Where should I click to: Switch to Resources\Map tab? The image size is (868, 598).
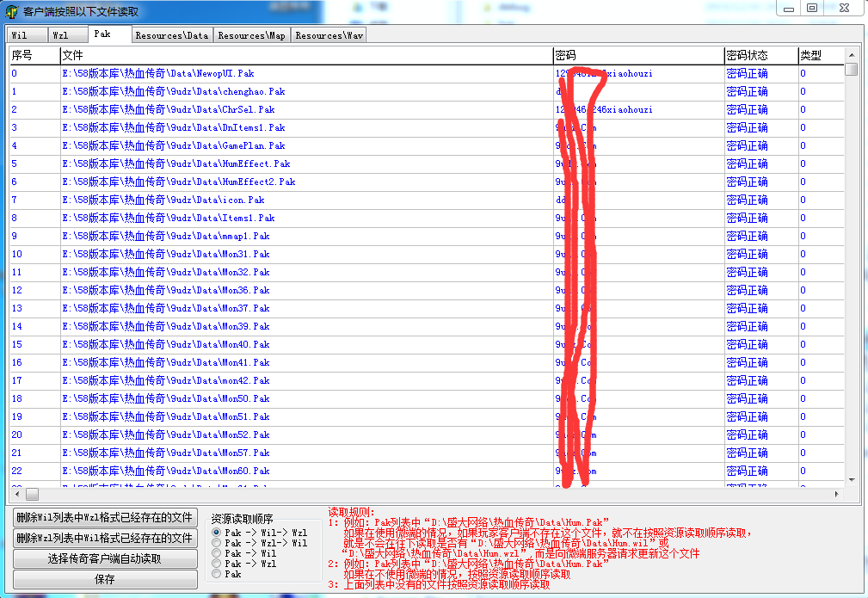pyautogui.click(x=252, y=35)
